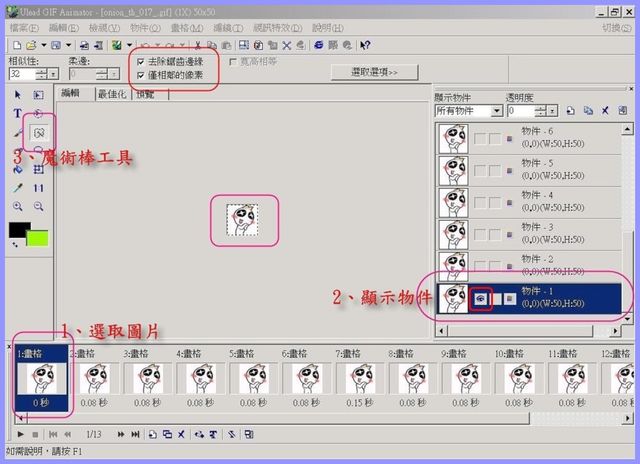Click the black foreground color swatch
Viewport: 640px width, 464px height.
pos(18,228)
